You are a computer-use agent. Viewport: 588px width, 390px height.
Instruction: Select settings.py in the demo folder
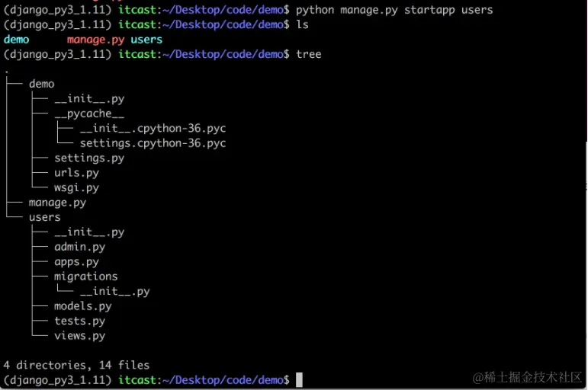click(89, 158)
